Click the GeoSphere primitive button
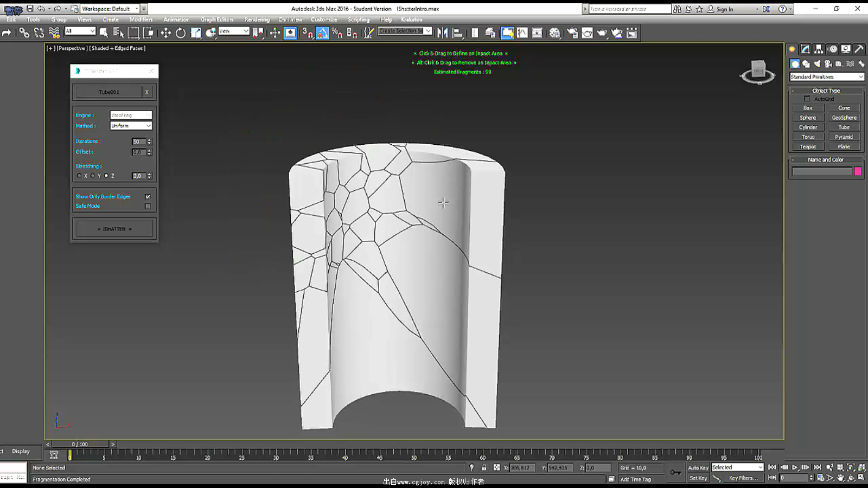Screen dimensions: 868x488 coord(844,118)
